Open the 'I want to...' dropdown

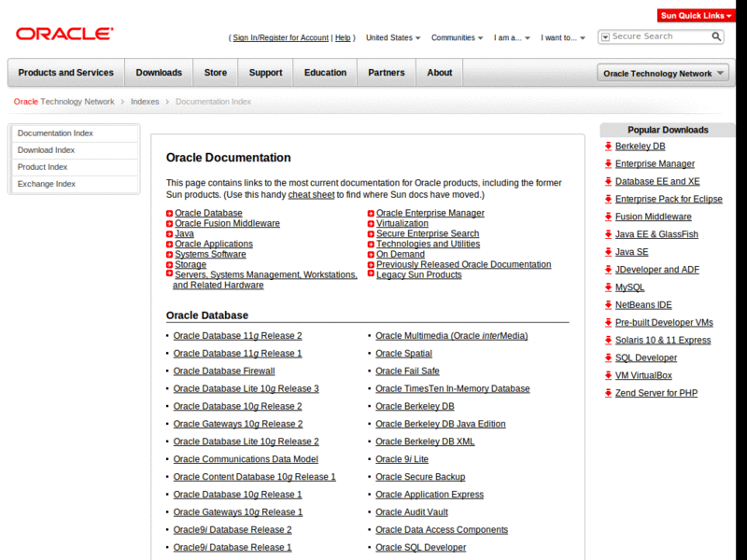tap(563, 37)
